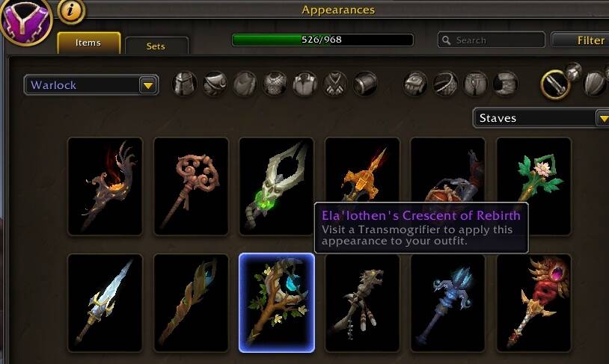Choose the Feet boots slot icon
Image resolution: width=609 pixels, height=364 pixels.
point(506,84)
